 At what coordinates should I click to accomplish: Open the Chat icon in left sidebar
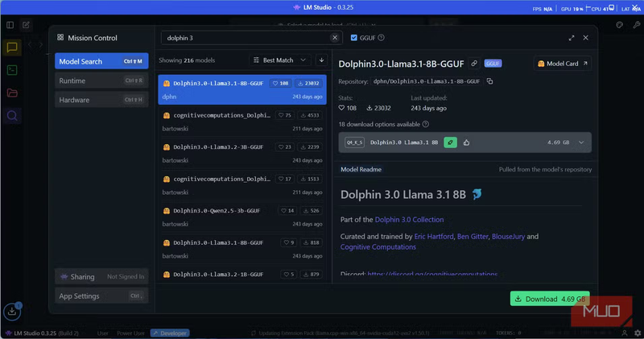[x=12, y=48]
